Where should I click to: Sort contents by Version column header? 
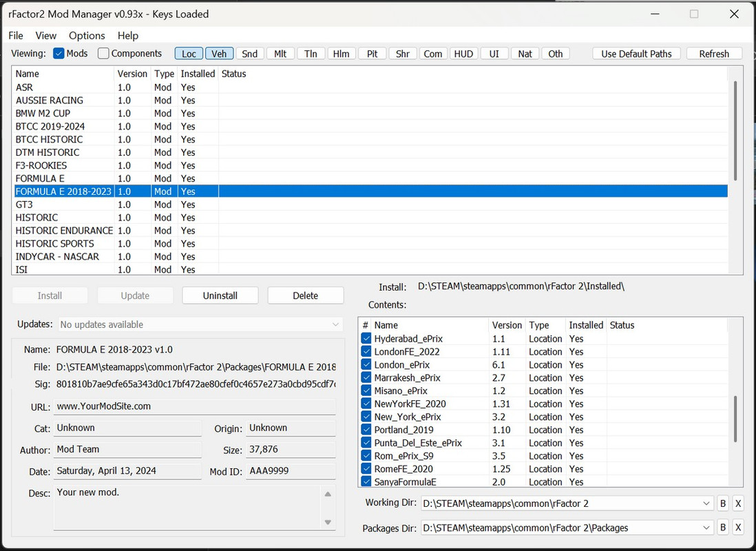(x=507, y=325)
